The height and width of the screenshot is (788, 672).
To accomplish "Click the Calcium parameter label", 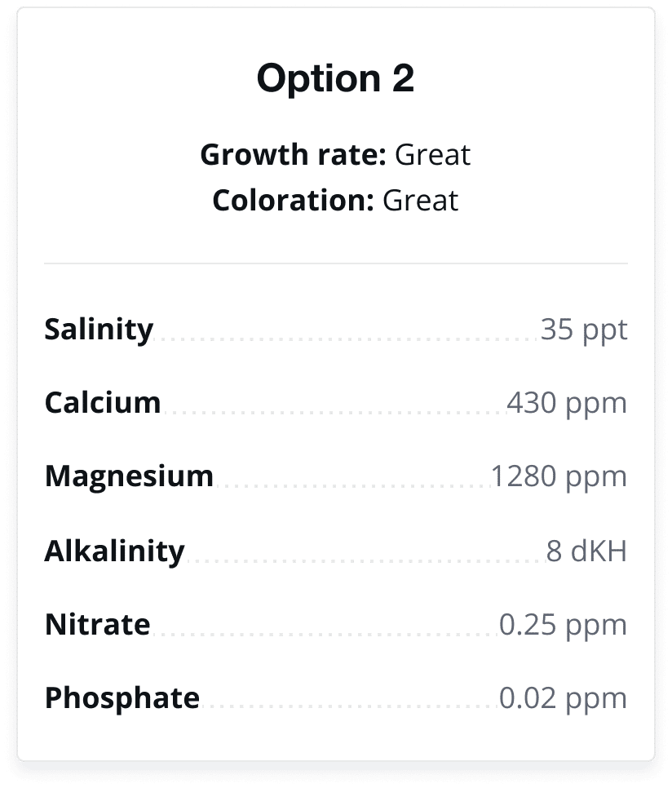I will coord(103,402).
